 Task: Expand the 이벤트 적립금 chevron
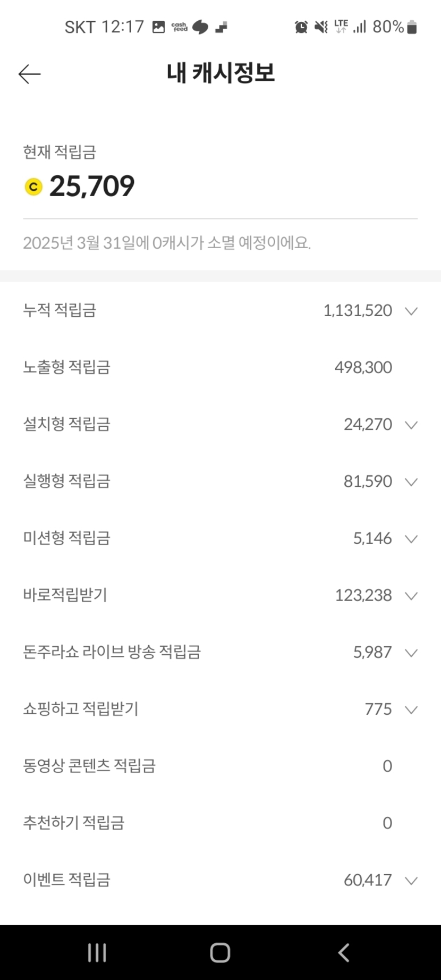(411, 880)
